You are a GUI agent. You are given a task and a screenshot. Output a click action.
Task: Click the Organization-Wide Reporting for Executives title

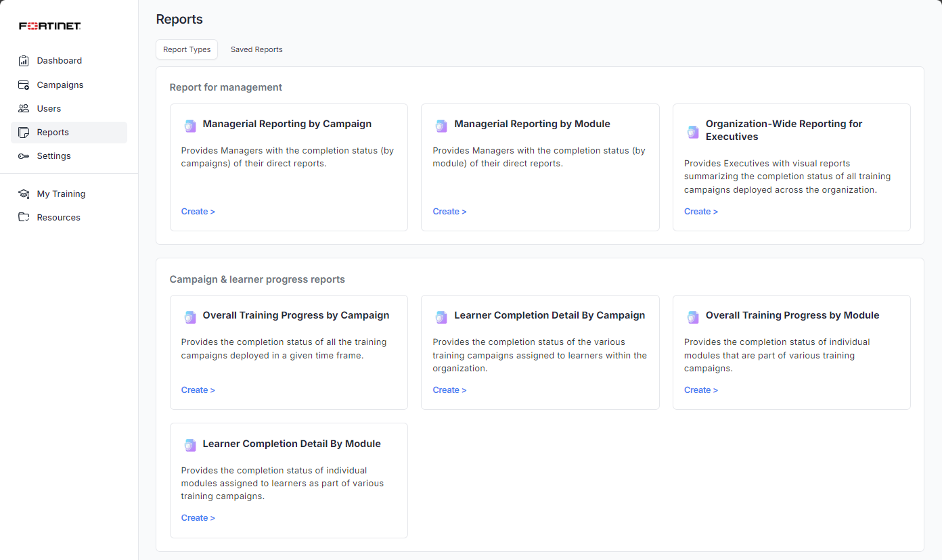coord(784,131)
